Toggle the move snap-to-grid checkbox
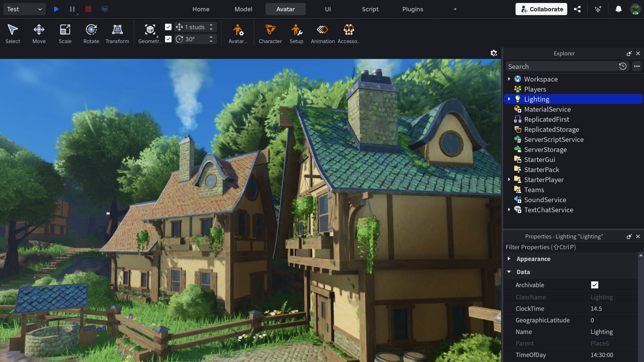Image resolution: width=644 pixels, height=362 pixels. point(168,27)
